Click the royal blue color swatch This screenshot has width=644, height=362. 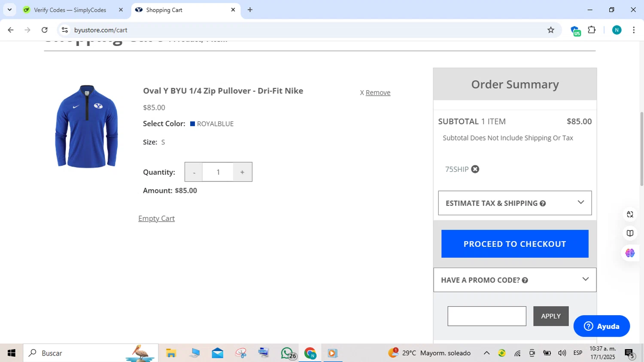[x=192, y=124]
